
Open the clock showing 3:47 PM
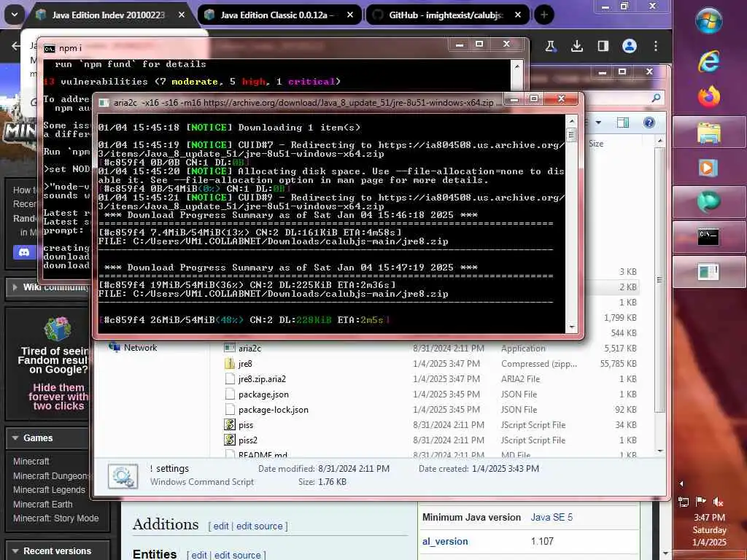click(x=709, y=529)
